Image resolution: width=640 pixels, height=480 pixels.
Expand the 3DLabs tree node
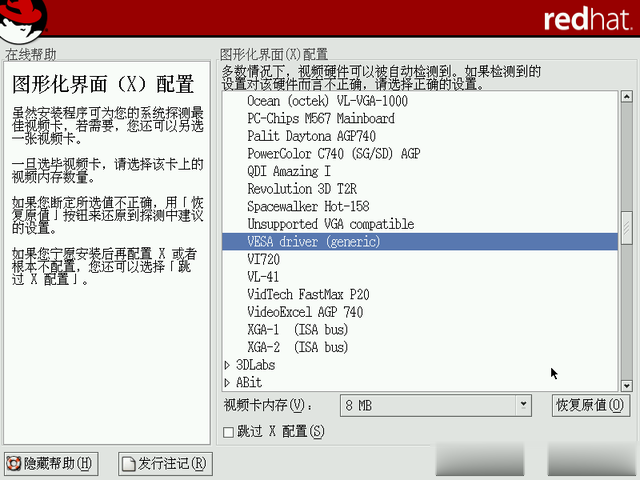coord(227,365)
